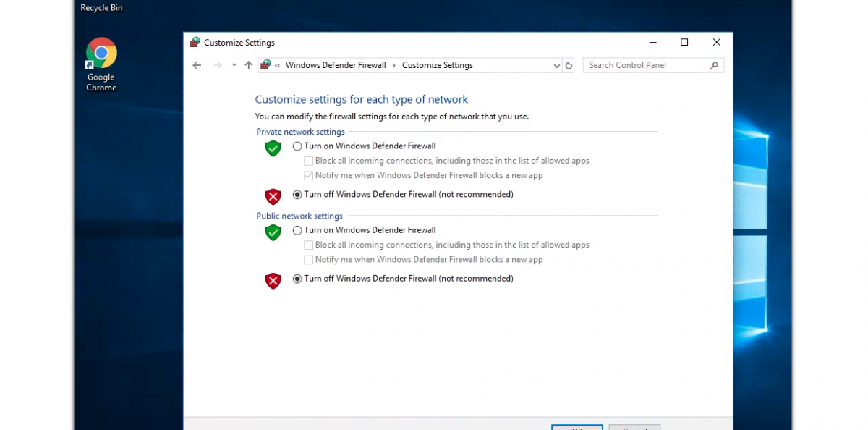Screen dimensions: 868x430
Task: Open the double-chevron breadcrumb root menu
Action: tap(278, 65)
